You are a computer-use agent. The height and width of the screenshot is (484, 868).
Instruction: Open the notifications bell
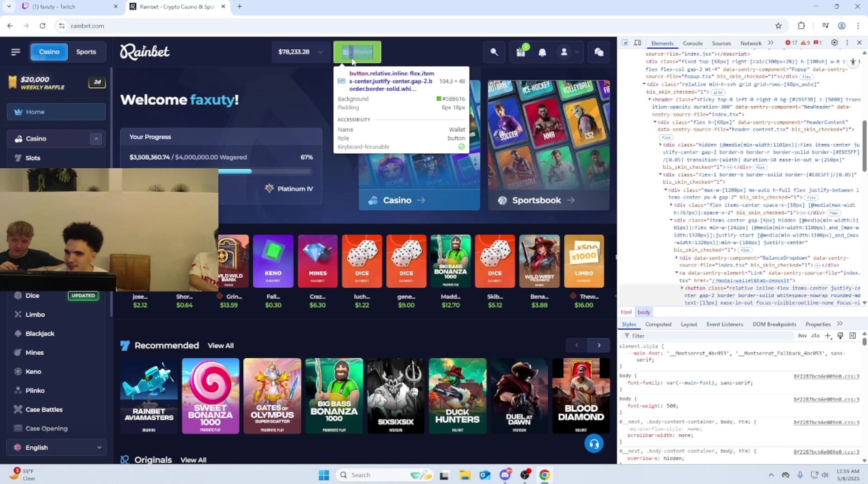click(x=542, y=52)
